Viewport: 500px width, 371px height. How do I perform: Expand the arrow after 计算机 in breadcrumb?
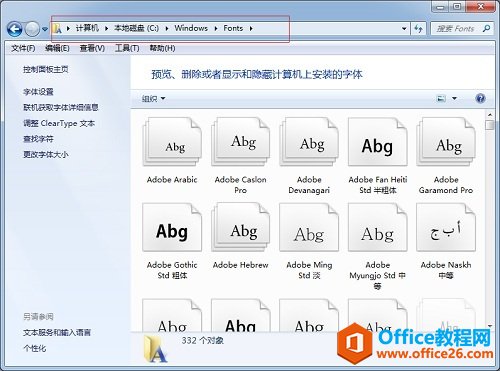pyautogui.click(x=106, y=29)
